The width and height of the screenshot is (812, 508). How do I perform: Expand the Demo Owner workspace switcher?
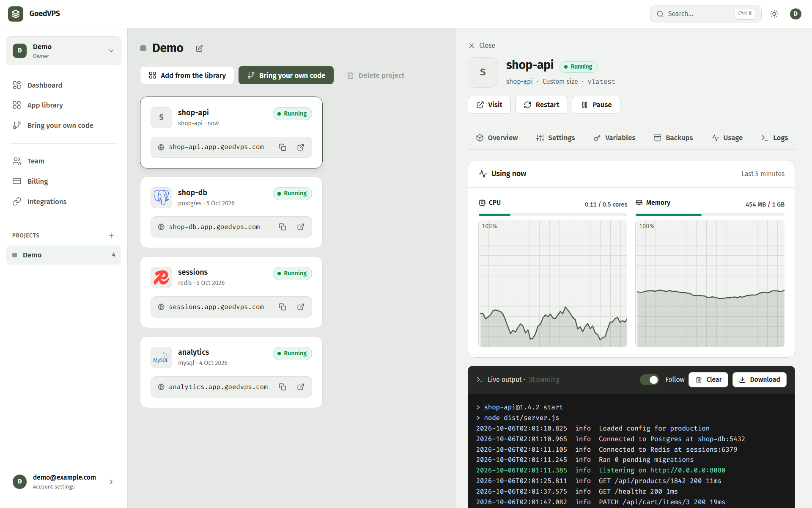point(63,51)
